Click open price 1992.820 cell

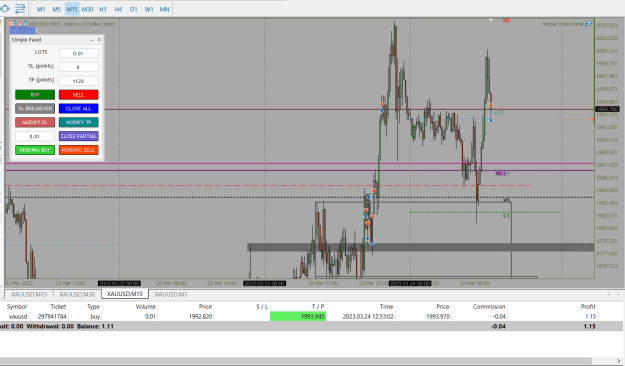pos(200,317)
